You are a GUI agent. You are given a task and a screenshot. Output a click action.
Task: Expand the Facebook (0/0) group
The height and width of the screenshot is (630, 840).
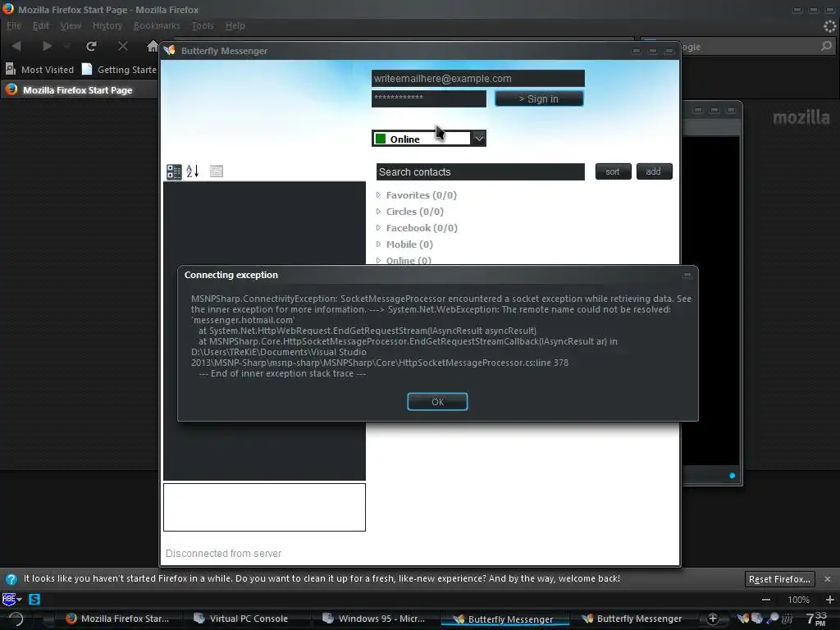[x=379, y=228]
